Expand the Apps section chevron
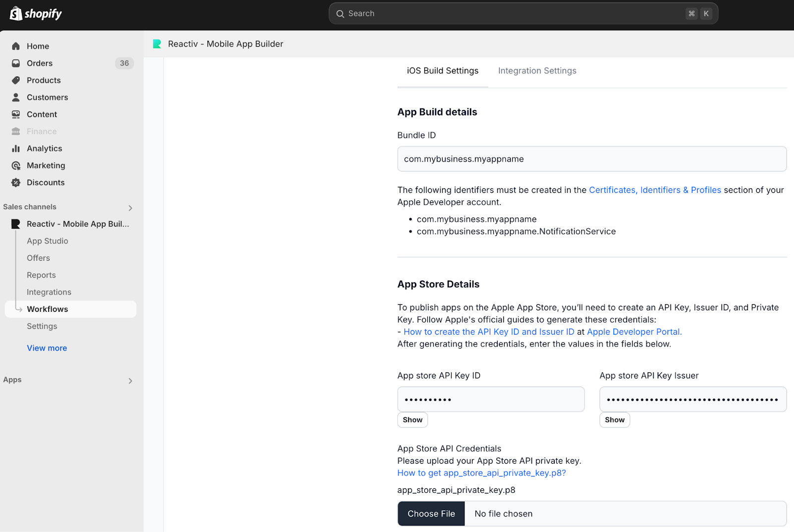 click(x=130, y=381)
